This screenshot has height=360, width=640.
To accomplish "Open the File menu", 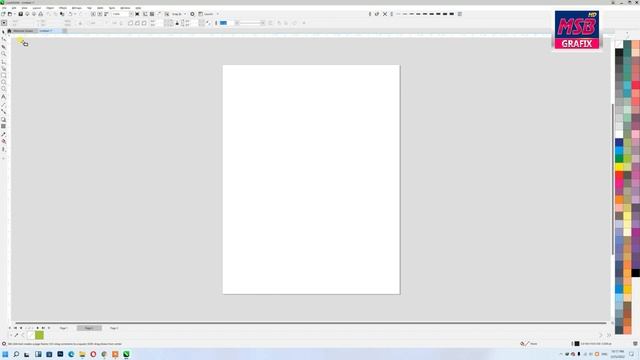I will click(x=4, y=8).
